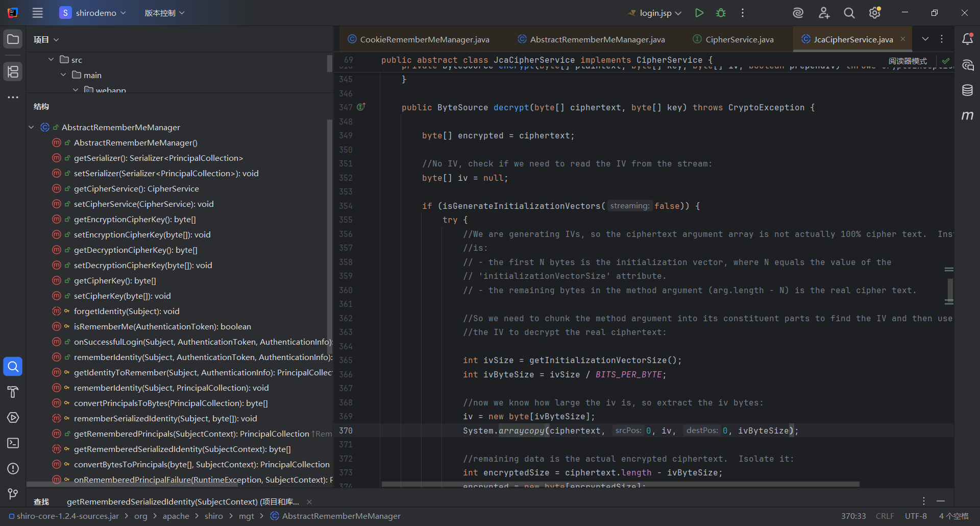Expand the login.jsp run configuration dropdown
The height and width of the screenshot is (526, 980).
[x=678, y=13]
